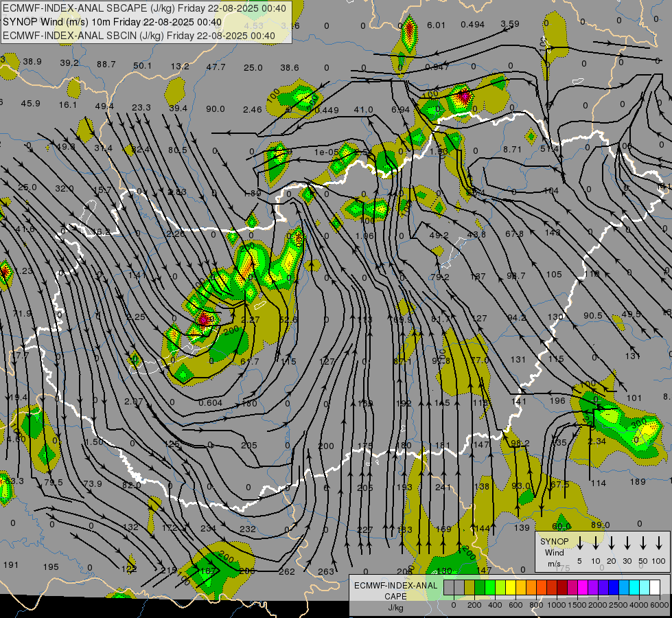
Task: Click the map value '0.947'
Action: click(x=437, y=67)
